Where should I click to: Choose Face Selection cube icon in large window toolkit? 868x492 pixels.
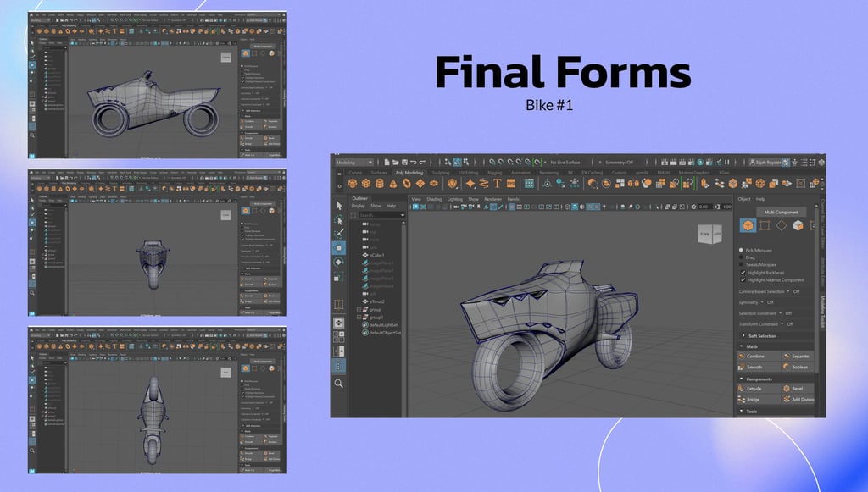pyautogui.click(x=798, y=225)
